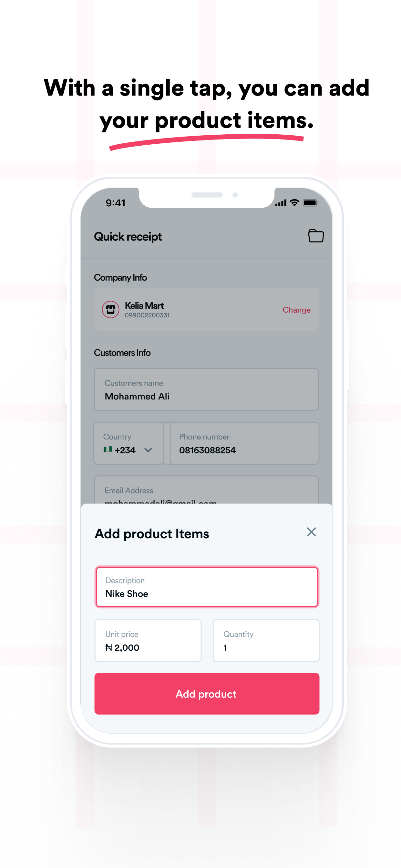Expand the country code chevron
401x868 pixels.
click(148, 450)
